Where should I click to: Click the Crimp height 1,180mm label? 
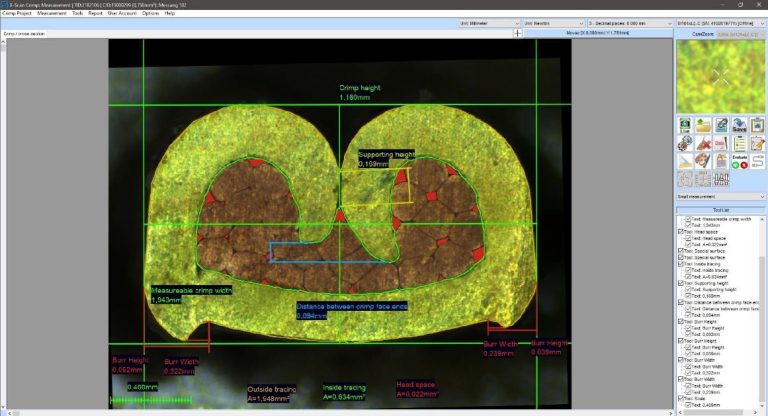(360, 93)
